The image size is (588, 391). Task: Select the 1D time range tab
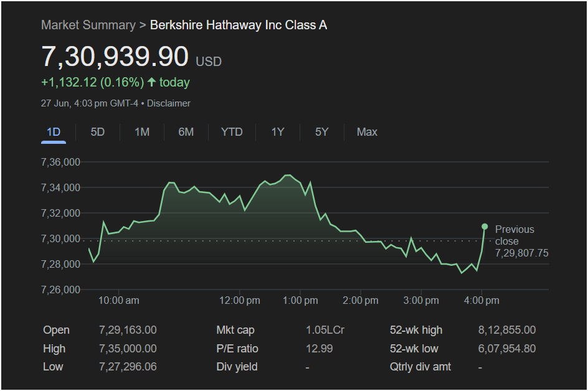tap(54, 132)
